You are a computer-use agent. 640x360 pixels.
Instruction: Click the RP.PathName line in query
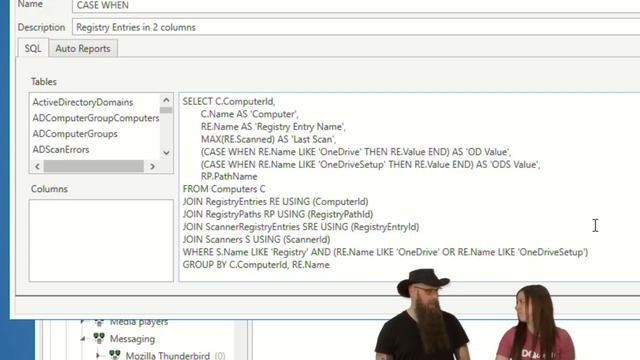coord(229,177)
